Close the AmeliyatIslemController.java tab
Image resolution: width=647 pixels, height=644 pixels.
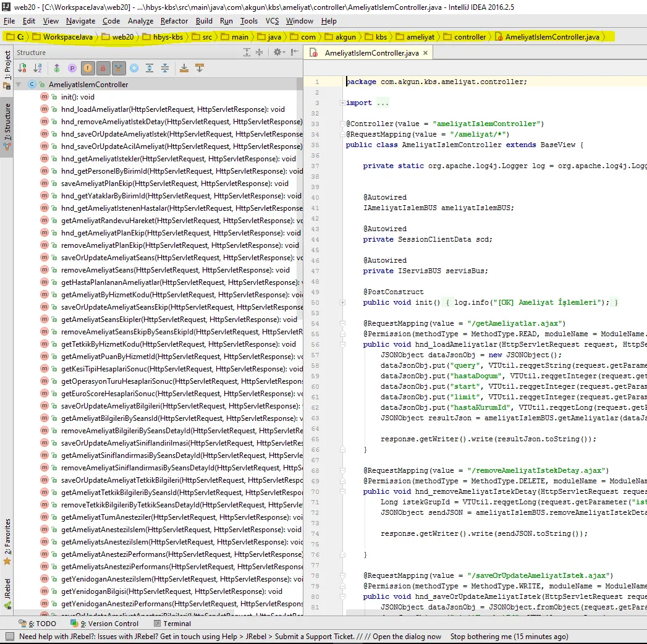[x=425, y=53]
